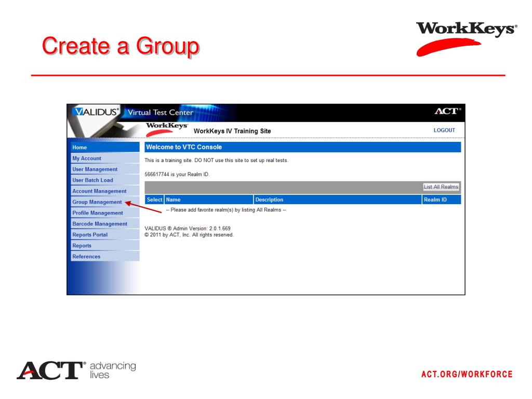Open User Batch Load page

coord(105,180)
